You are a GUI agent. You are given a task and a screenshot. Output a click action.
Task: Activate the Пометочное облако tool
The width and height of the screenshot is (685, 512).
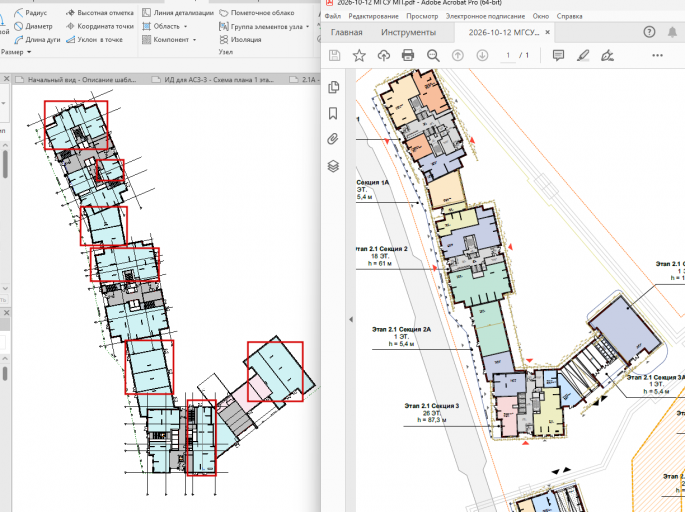(256, 13)
